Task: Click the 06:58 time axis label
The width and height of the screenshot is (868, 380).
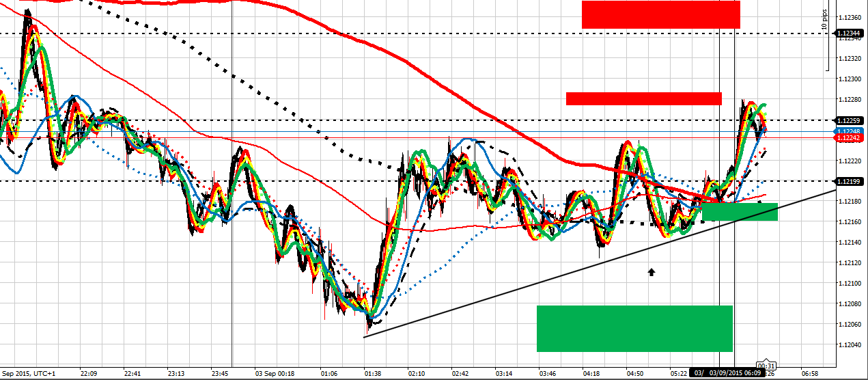Action: pos(810,374)
